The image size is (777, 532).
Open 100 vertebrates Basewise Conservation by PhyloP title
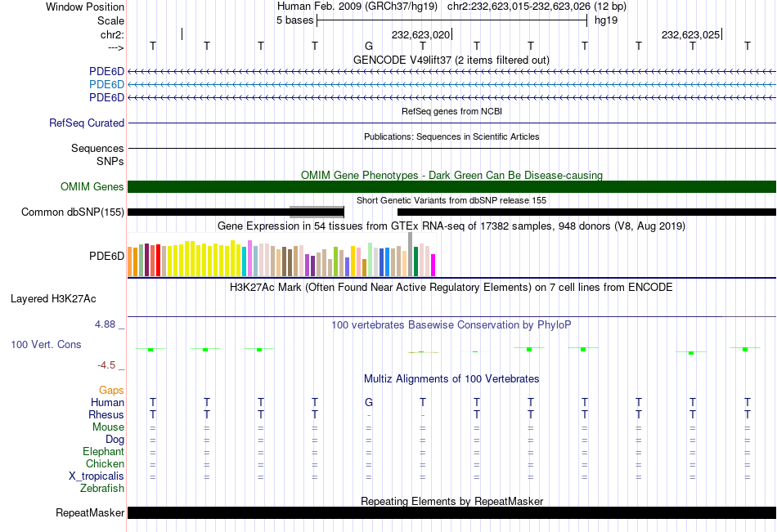point(451,325)
